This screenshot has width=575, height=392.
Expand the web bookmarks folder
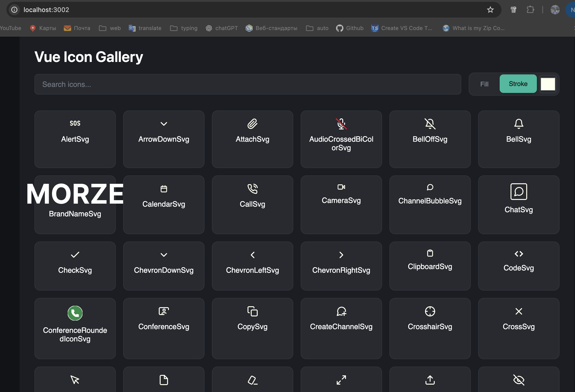(x=110, y=28)
